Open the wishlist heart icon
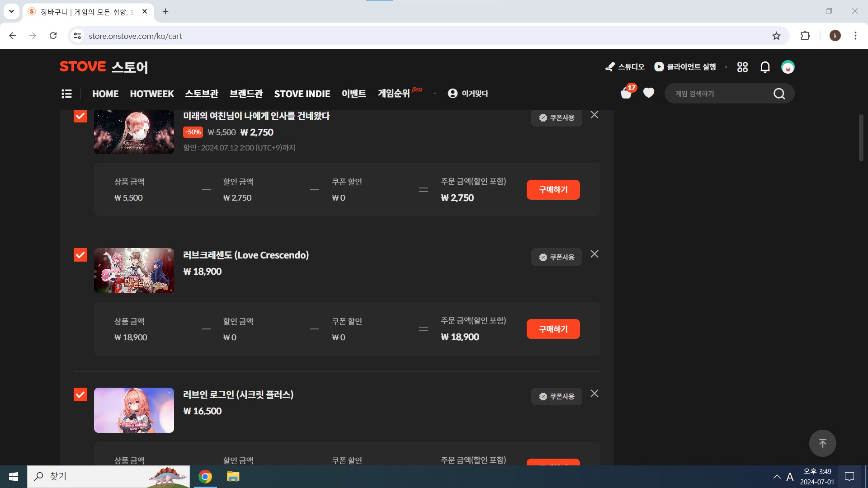This screenshot has height=488, width=868. [x=649, y=93]
